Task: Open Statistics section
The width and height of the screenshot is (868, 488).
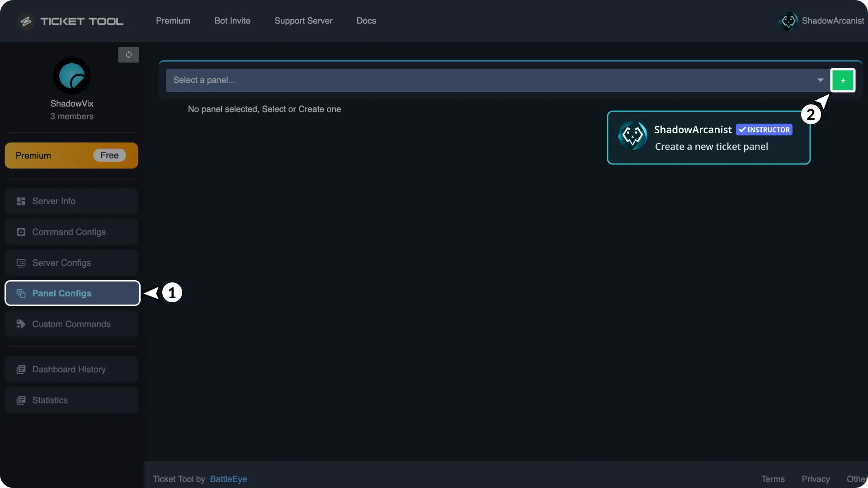Action: 71,400
